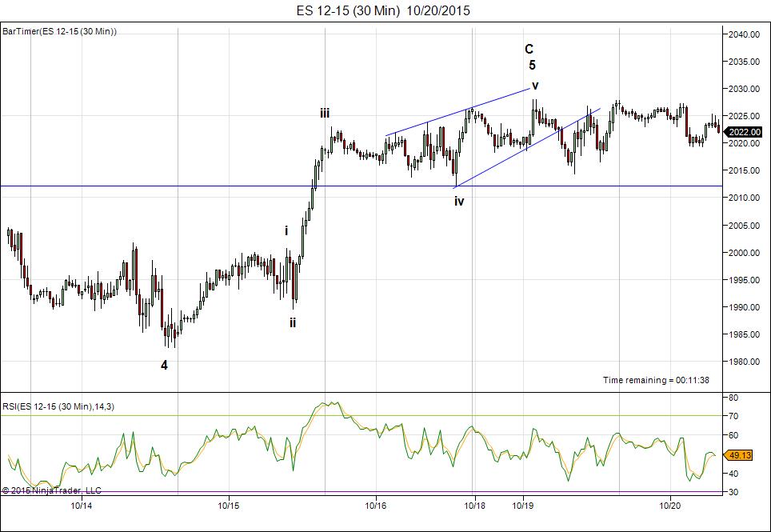Click the Time remaining = 00:11:38 text
771x532 pixels.
656,380
